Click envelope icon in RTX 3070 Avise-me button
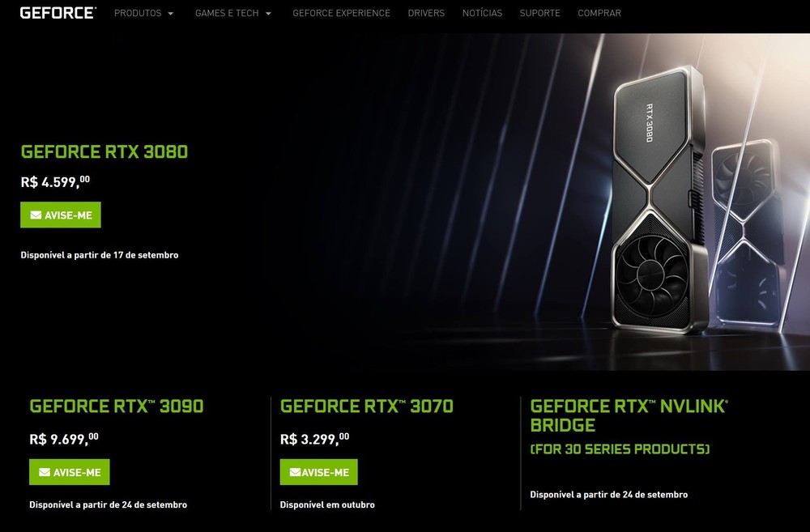This screenshot has height=532, width=810. (295, 472)
